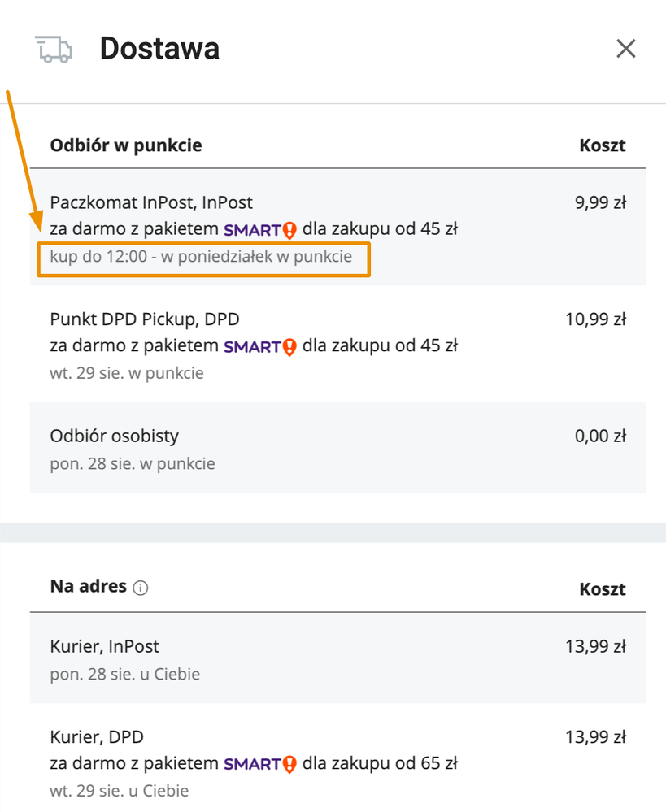Click SMART logo in Punkt DPD Pickup row
666x812 pixels.
pos(260,346)
